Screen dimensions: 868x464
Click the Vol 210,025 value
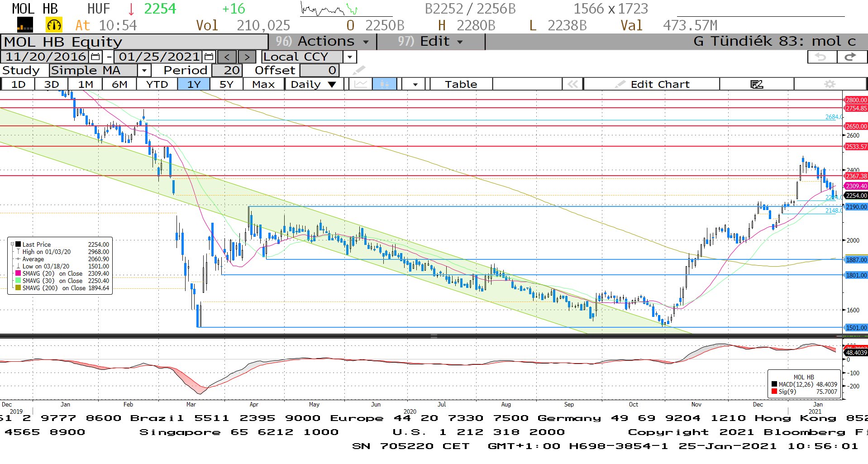[x=263, y=25]
